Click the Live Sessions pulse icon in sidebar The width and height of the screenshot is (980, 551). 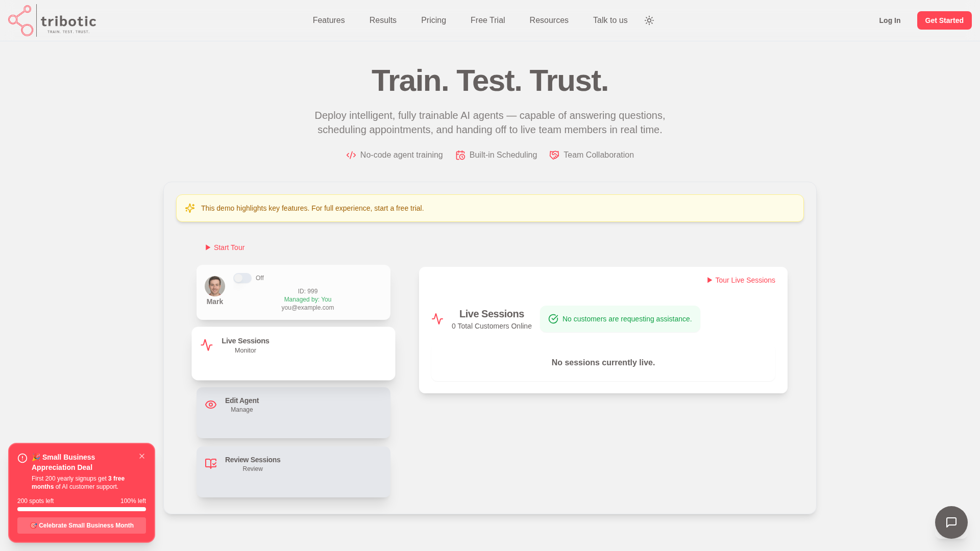207,345
